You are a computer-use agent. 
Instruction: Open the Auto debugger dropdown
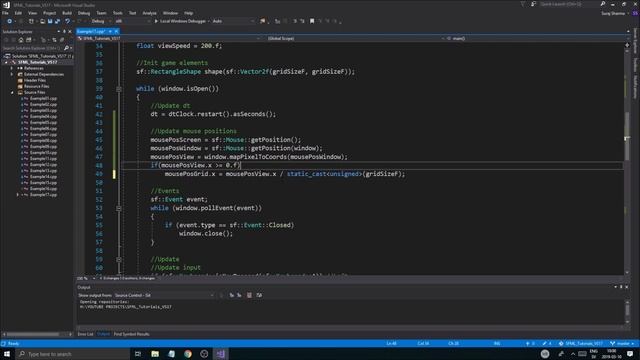pyautogui.click(x=233, y=21)
